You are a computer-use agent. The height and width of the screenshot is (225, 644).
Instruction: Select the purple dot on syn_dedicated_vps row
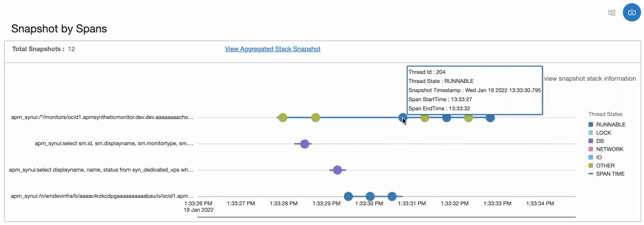[x=337, y=170]
